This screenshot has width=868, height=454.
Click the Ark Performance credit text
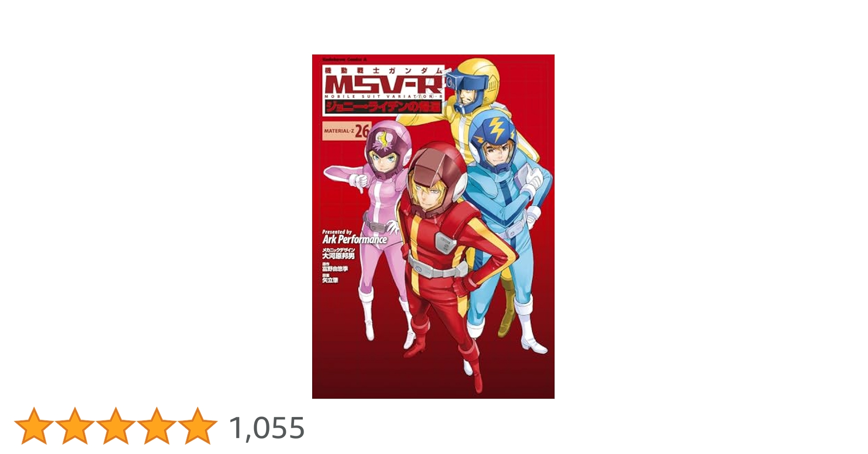354,239
